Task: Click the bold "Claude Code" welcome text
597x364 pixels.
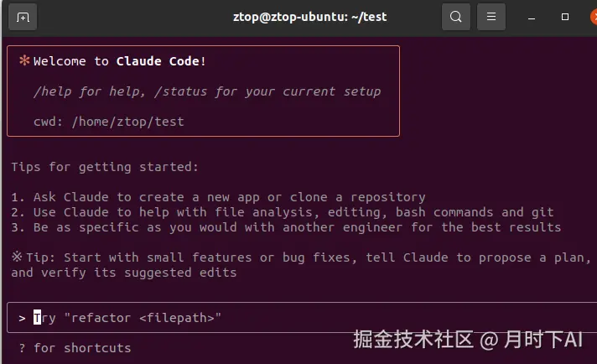Action: tap(161, 61)
